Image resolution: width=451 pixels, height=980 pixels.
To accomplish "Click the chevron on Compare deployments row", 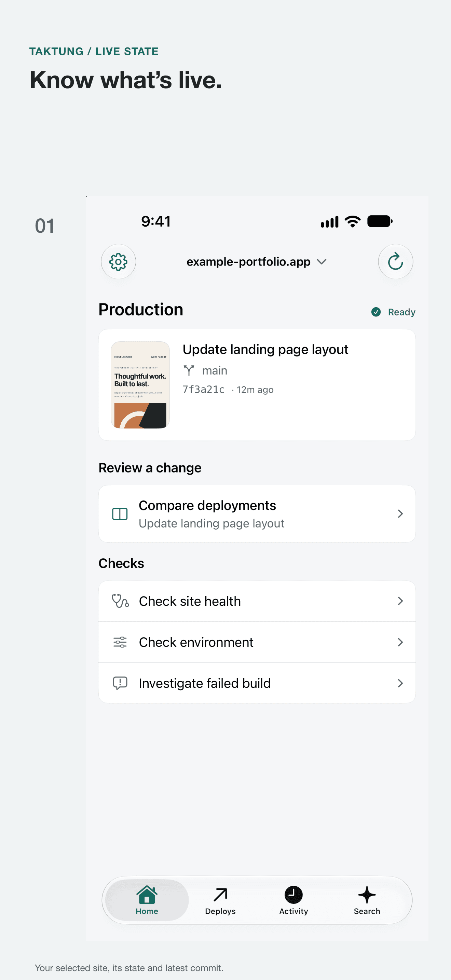I will (x=400, y=514).
